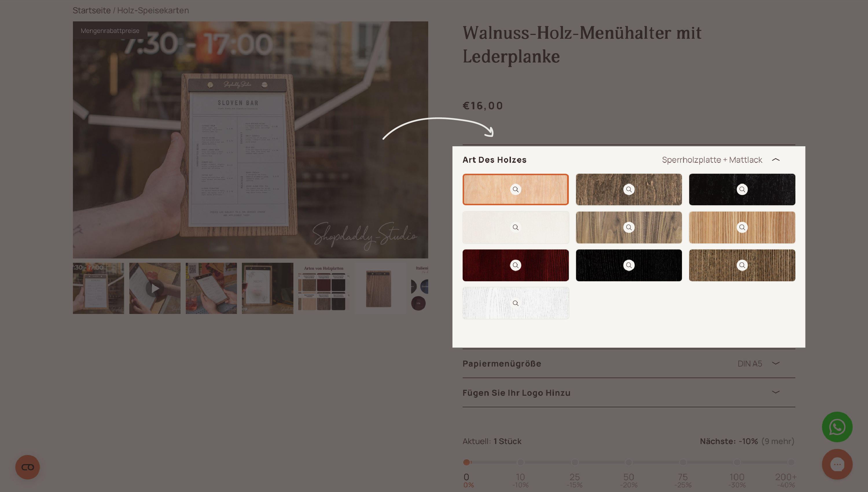Zoom the white plywood swatch preview

pos(515,227)
